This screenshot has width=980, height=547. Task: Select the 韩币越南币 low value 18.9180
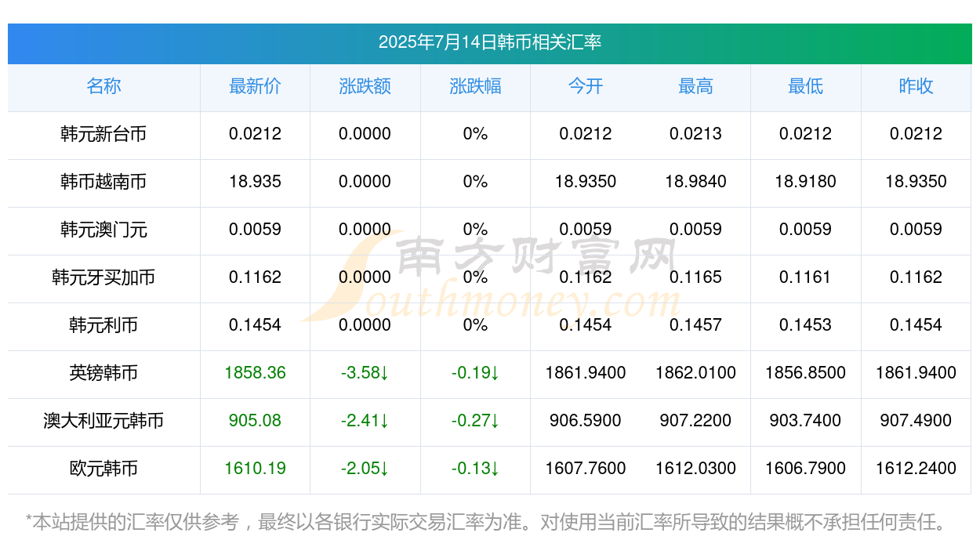tap(806, 182)
